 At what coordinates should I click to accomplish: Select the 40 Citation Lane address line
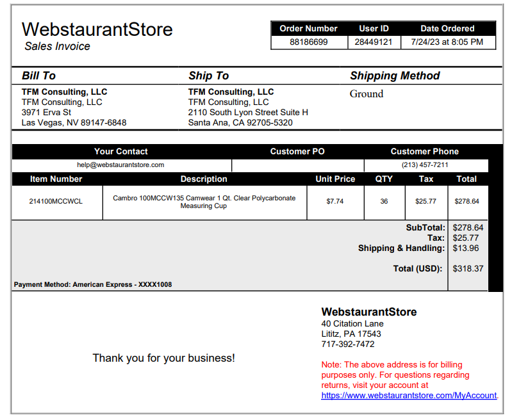tap(352, 324)
